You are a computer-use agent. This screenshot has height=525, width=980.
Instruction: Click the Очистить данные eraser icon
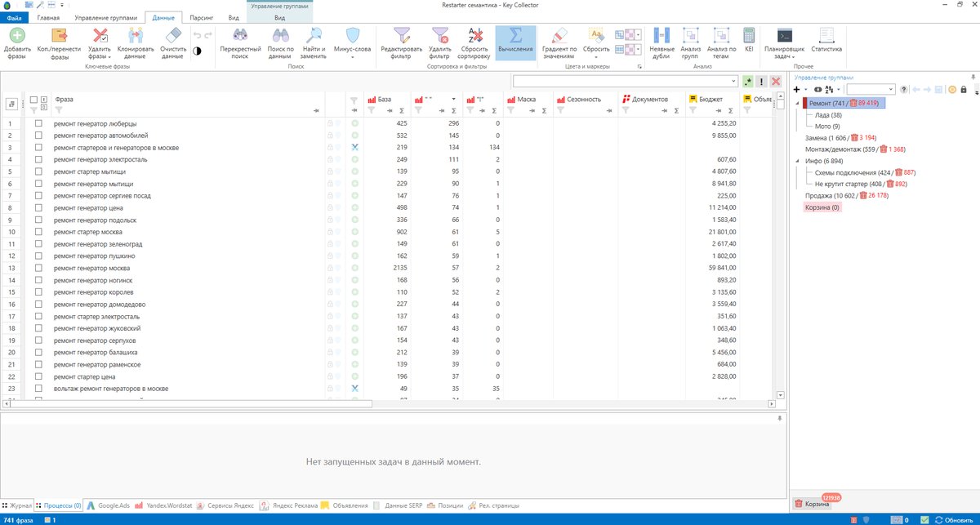(175, 36)
